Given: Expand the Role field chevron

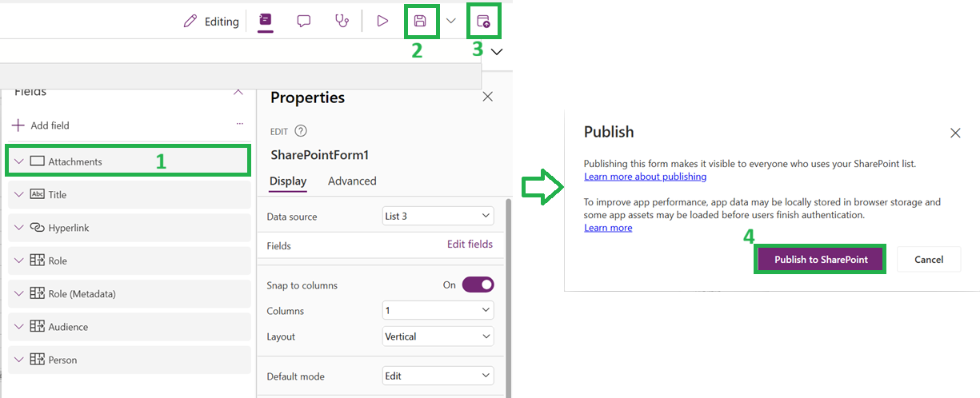Looking at the screenshot, I should click(18, 261).
